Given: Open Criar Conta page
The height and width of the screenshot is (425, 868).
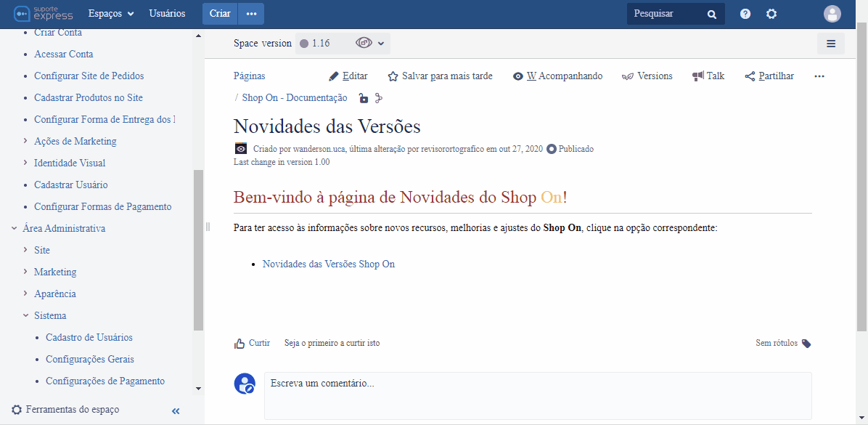Looking at the screenshot, I should pyautogui.click(x=58, y=33).
